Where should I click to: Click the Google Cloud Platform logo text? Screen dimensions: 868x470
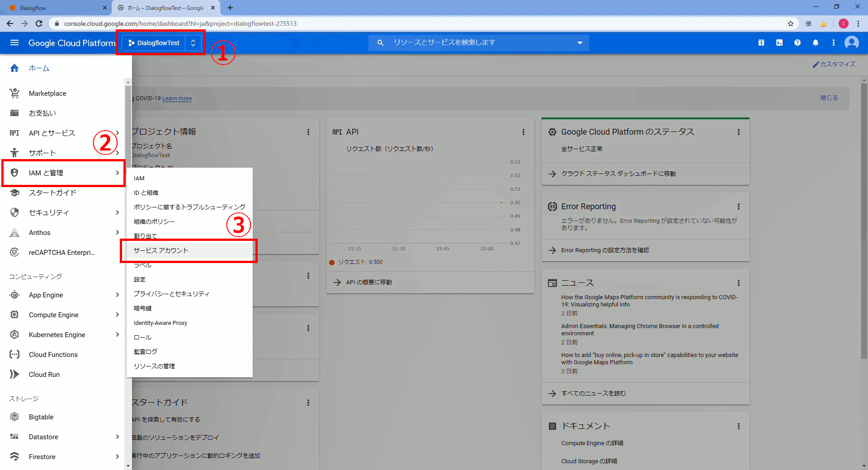pos(72,43)
